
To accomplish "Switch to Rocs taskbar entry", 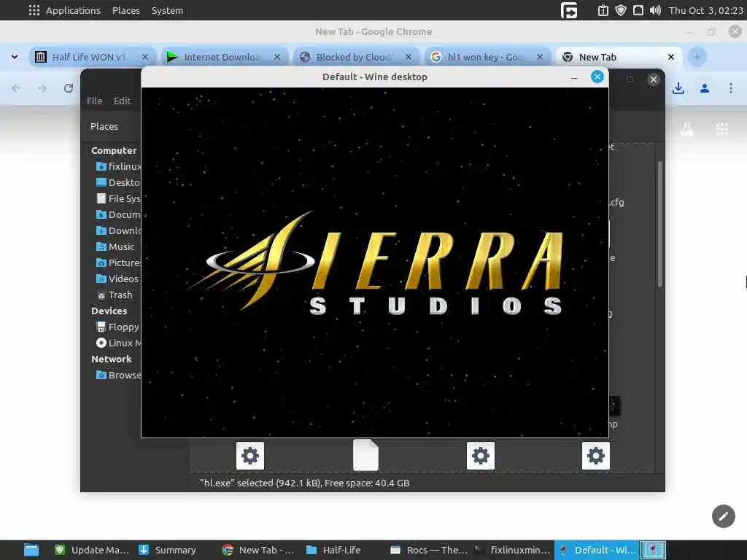I will [429, 550].
